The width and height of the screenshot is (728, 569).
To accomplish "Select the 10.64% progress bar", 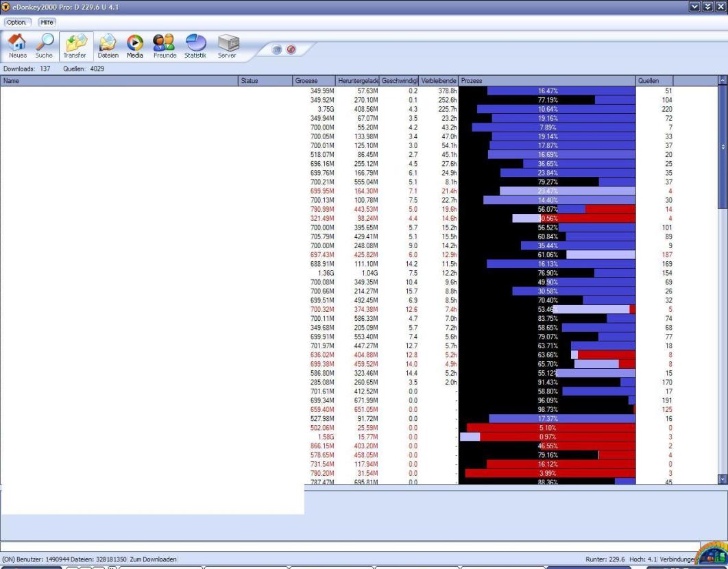I will (547, 109).
